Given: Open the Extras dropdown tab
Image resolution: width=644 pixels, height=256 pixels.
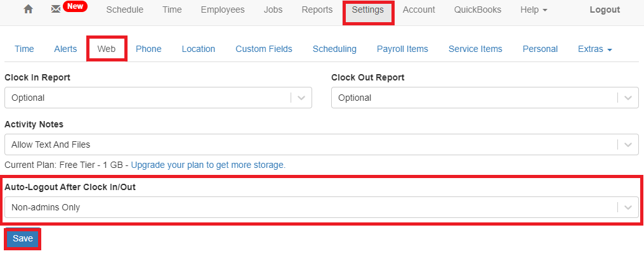Looking at the screenshot, I should pyautogui.click(x=595, y=49).
